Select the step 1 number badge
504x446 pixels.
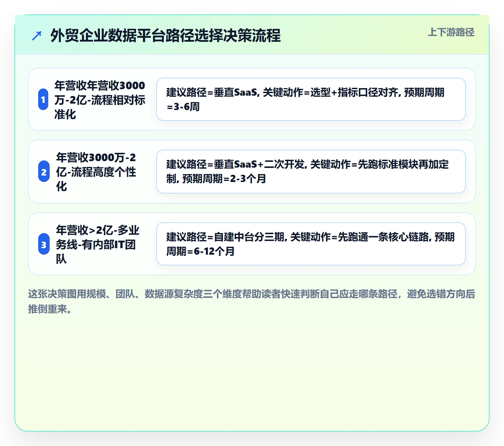point(43,99)
